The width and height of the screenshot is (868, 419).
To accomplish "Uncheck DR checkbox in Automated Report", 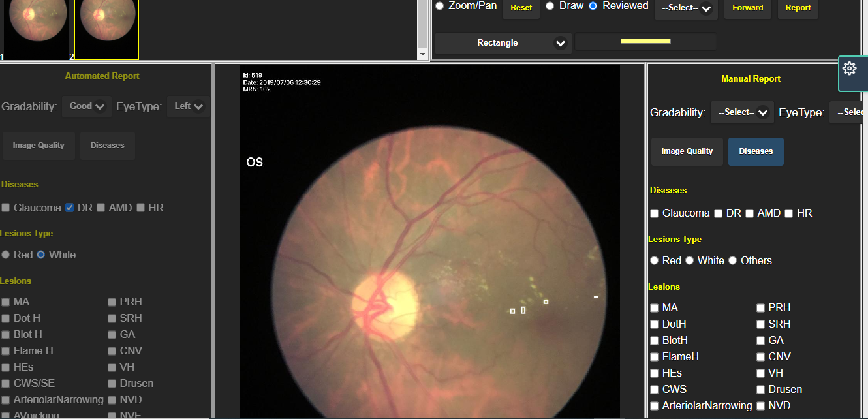I will (x=70, y=208).
